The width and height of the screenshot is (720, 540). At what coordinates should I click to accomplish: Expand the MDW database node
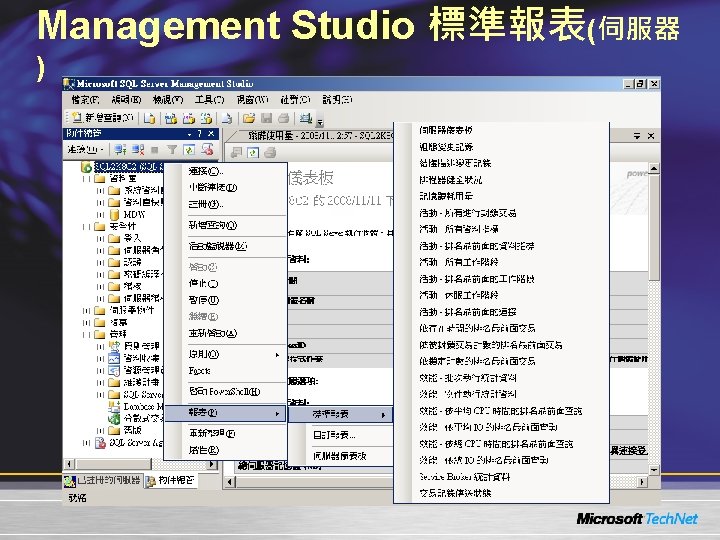101,214
